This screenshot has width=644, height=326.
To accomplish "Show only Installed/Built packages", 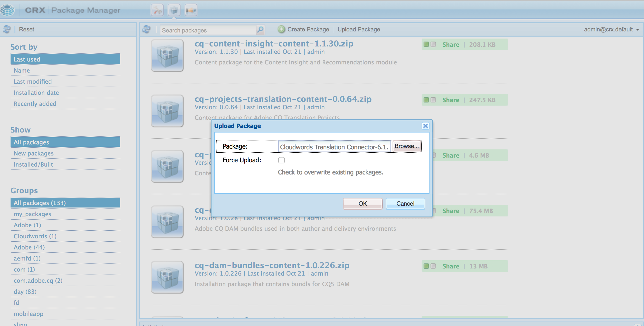I will point(33,164).
